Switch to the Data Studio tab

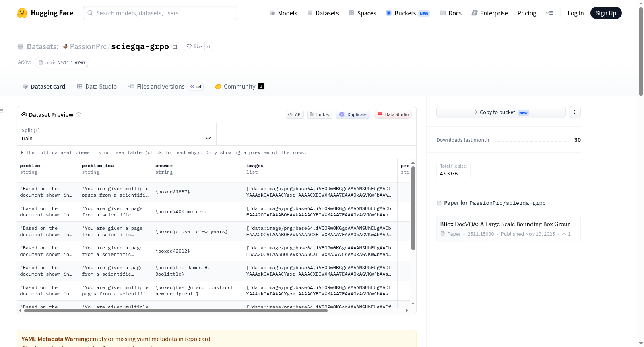[x=97, y=87]
